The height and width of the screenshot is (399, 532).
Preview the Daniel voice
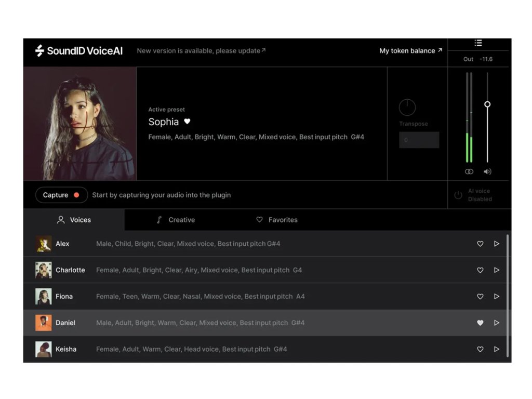496,323
